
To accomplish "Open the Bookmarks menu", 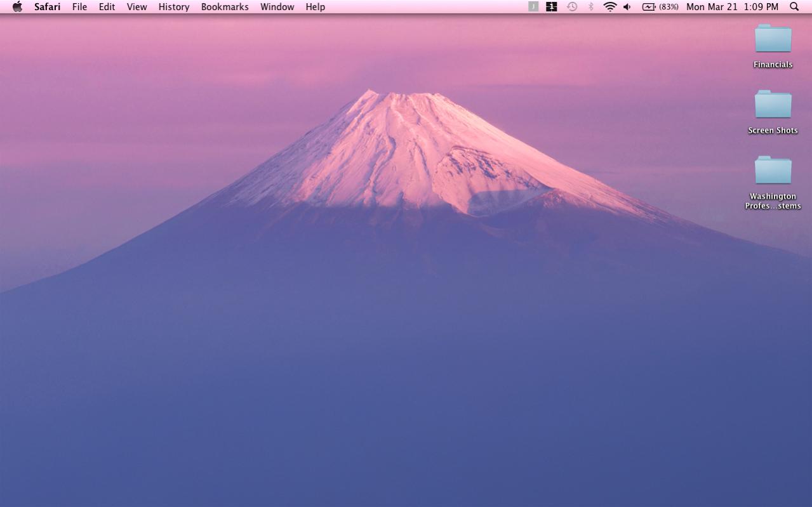I will click(225, 7).
